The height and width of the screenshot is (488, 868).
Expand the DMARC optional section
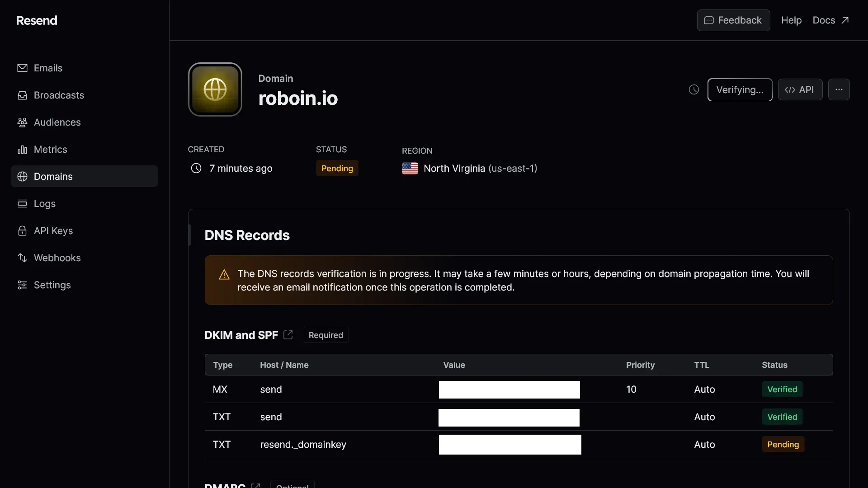[224, 486]
